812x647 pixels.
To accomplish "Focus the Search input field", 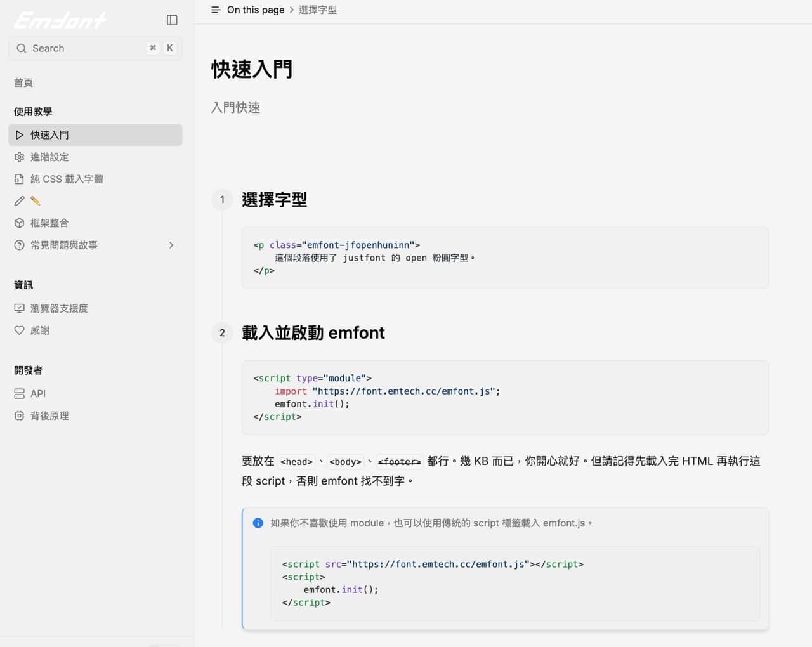I will tap(95, 48).
